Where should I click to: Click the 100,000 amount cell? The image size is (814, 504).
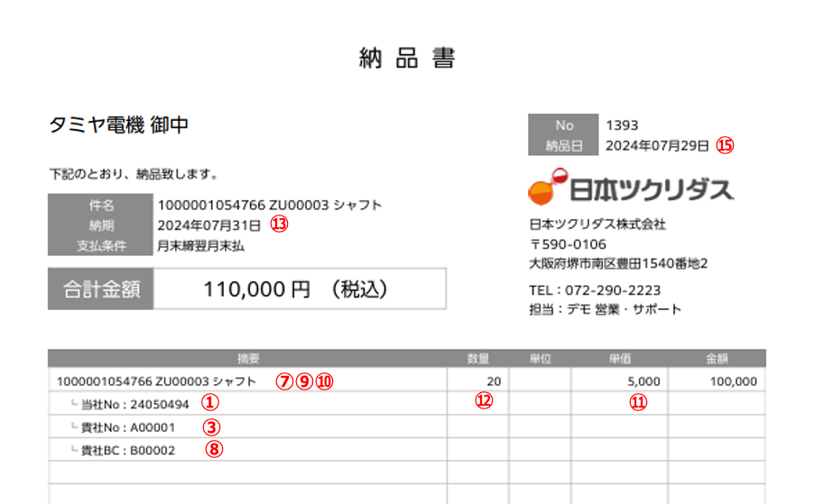[733, 381]
